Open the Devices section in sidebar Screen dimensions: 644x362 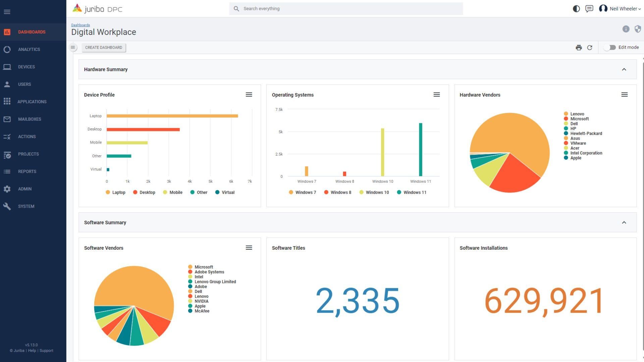point(26,67)
